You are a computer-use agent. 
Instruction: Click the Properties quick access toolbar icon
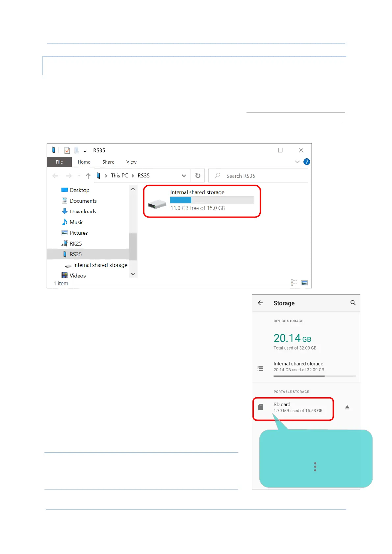(x=67, y=150)
